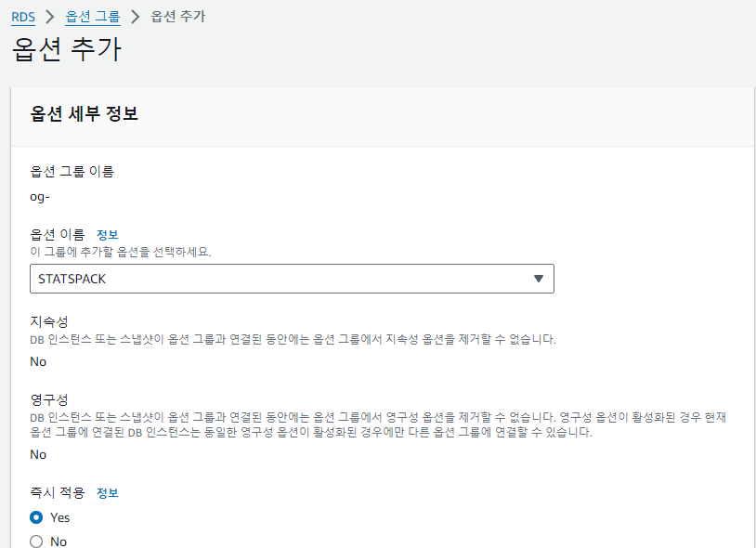
Task: Click hint text 이 그룹에 추가할 옵션을 선택하세요
Action: (x=121, y=252)
